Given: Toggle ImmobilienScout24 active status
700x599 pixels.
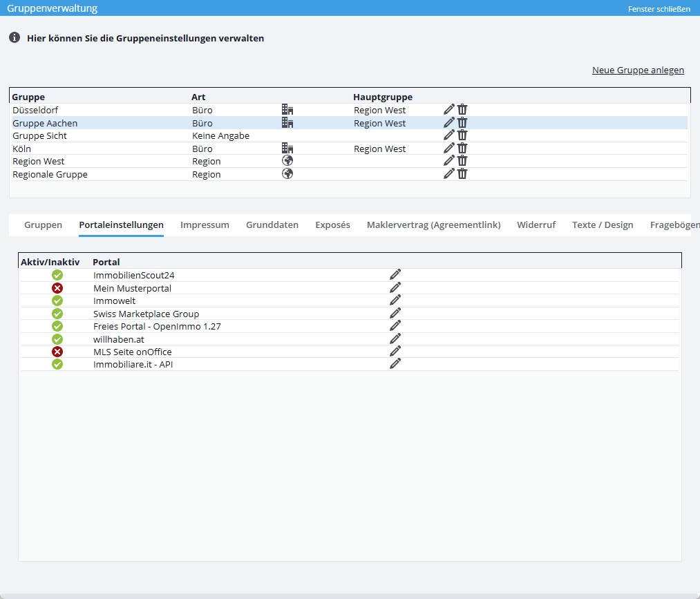Looking at the screenshot, I should point(57,275).
